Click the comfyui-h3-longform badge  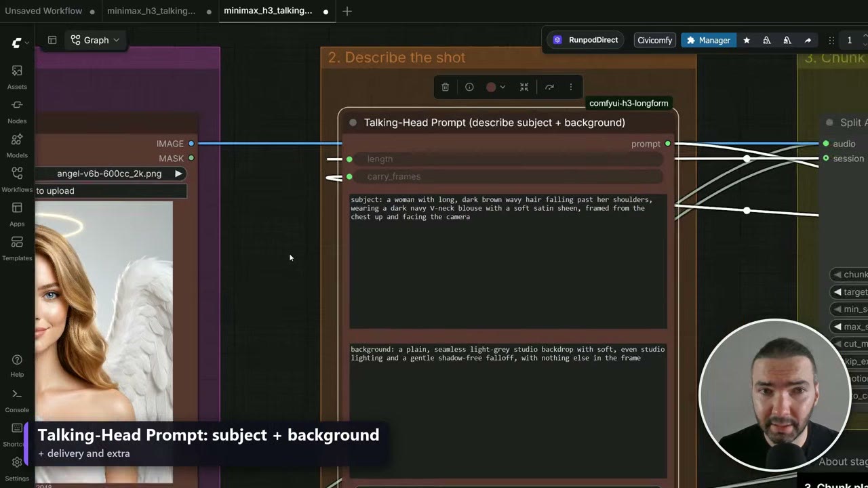click(x=629, y=103)
